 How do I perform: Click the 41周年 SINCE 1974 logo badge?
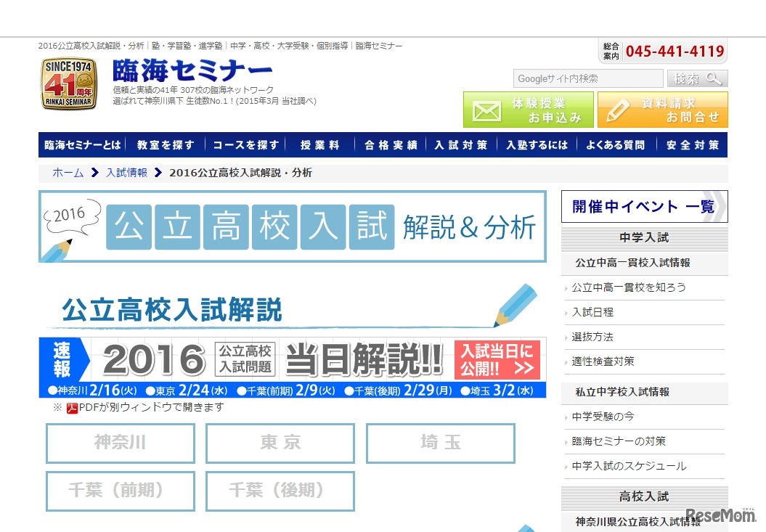69,84
